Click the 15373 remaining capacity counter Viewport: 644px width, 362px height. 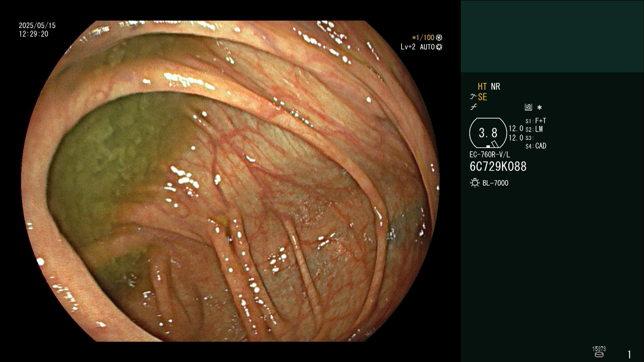599,349
